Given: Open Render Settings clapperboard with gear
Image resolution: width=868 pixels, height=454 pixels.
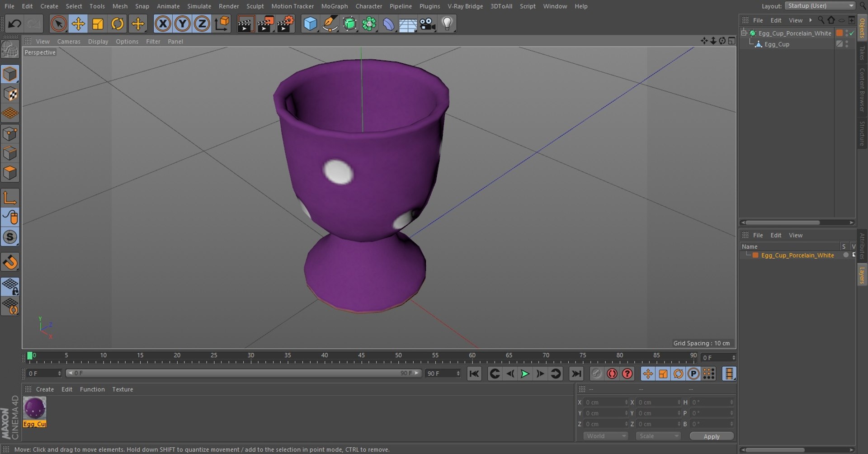Looking at the screenshot, I should point(286,24).
